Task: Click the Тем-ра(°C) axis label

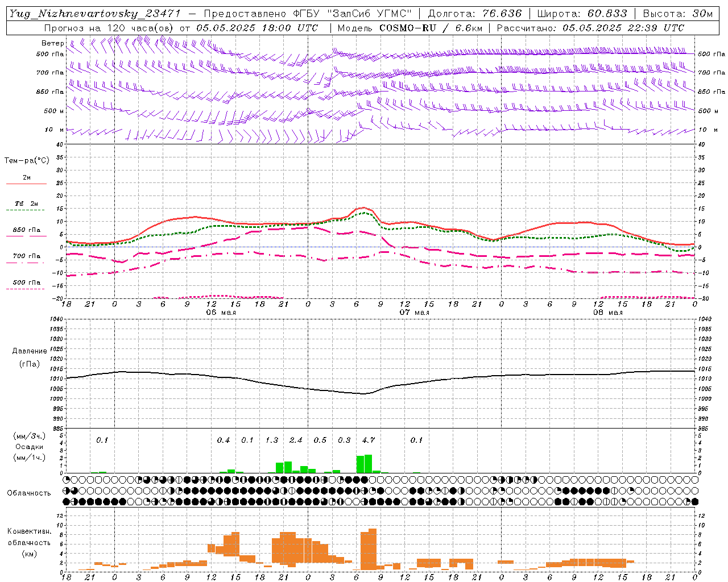Action: tap(27, 161)
